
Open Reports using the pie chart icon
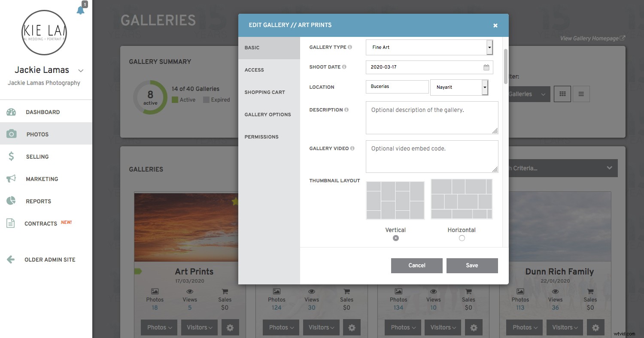pyautogui.click(x=12, y=201)
